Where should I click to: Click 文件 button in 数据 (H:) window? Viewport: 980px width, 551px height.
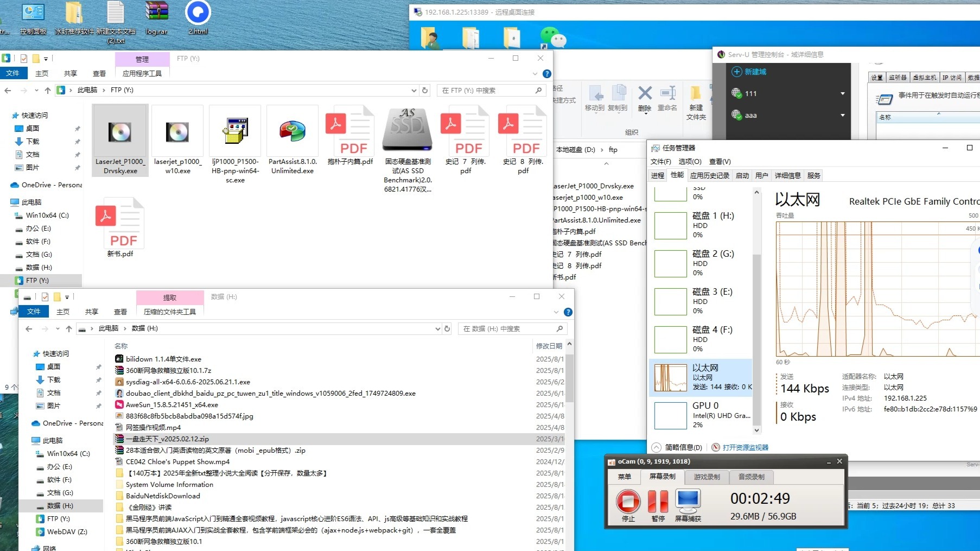pyautogui.click(x=34, y=312)
